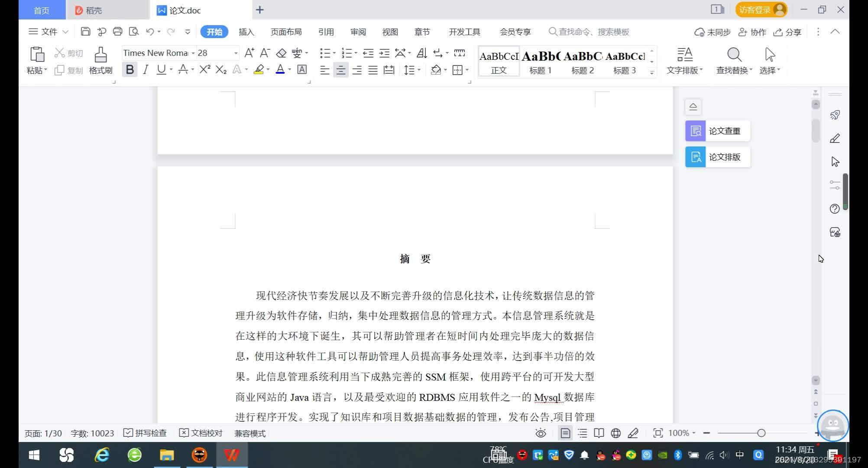Toggle strikethrough formatting
Image resolution: width=868 pixels, height=468 pixels.
click(x=183, y=69)
